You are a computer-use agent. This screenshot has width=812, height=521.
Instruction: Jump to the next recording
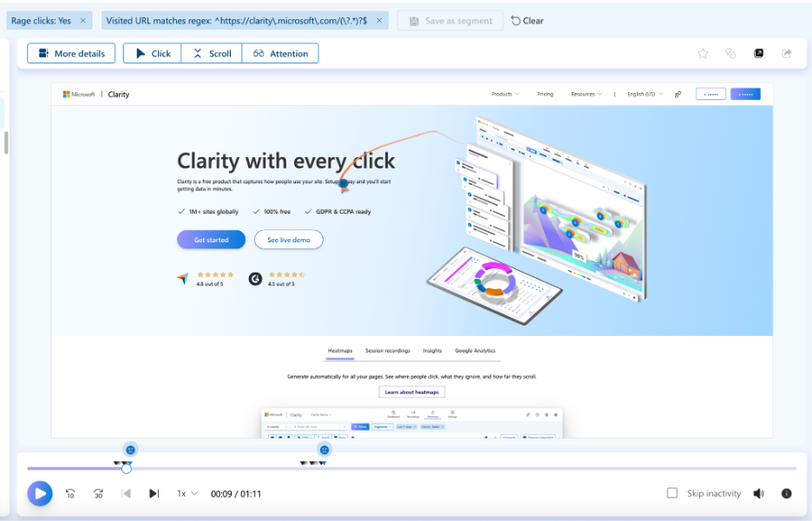pyautogui.click(x=154, y=493)
